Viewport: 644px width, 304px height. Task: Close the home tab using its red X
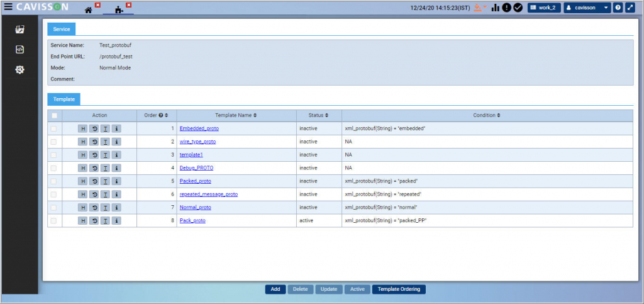pyautogui.click(x=97, y=5)
